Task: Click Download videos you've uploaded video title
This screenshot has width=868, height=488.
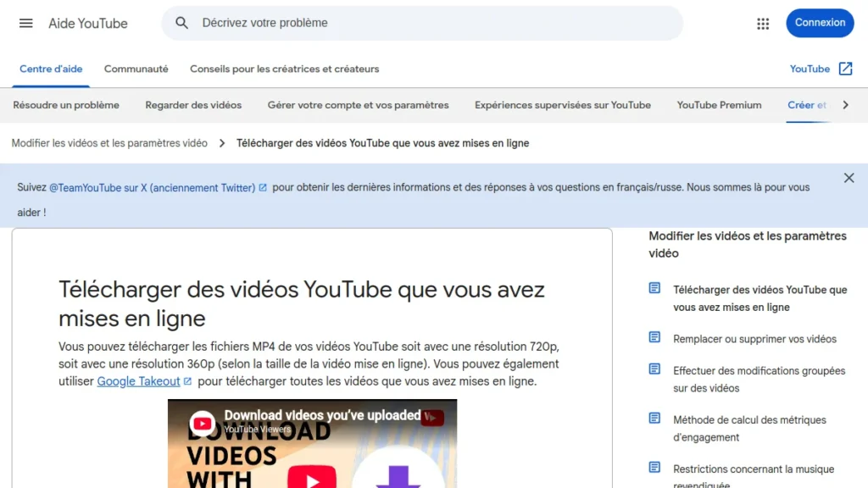Action: (x=322, y=415)
